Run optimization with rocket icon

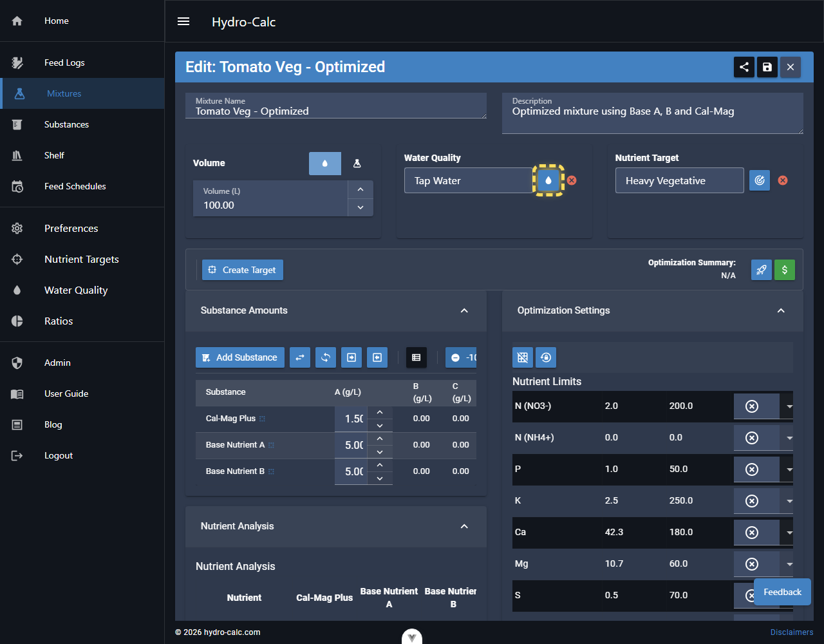click(762, 270)
